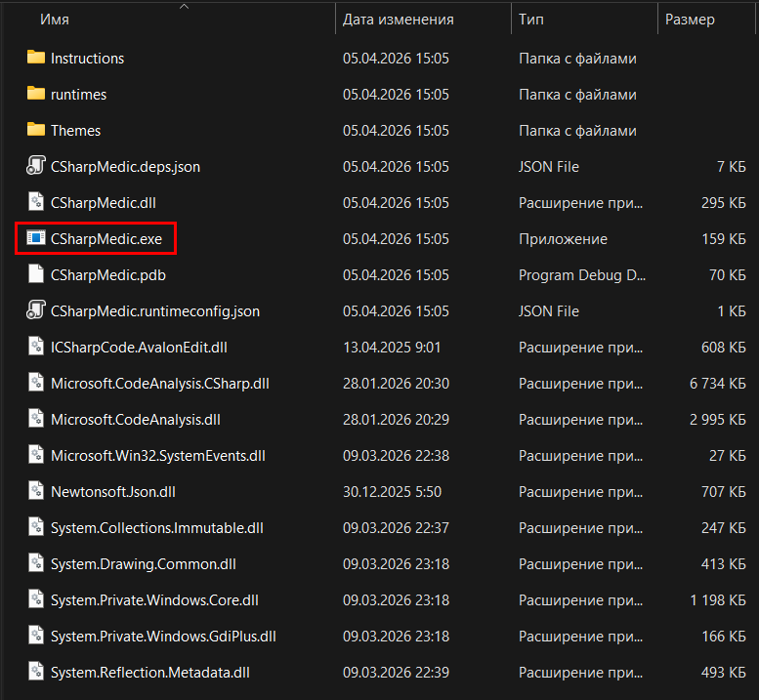The width and height of the screenshot is (759, 700).
Task: Click the 28.01.2026 20:29 date cell
Action: tap(396, 420)
